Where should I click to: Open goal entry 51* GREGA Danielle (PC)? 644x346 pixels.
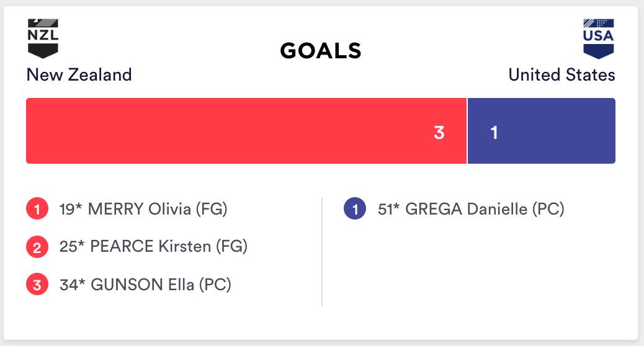[x=471, y=209]
